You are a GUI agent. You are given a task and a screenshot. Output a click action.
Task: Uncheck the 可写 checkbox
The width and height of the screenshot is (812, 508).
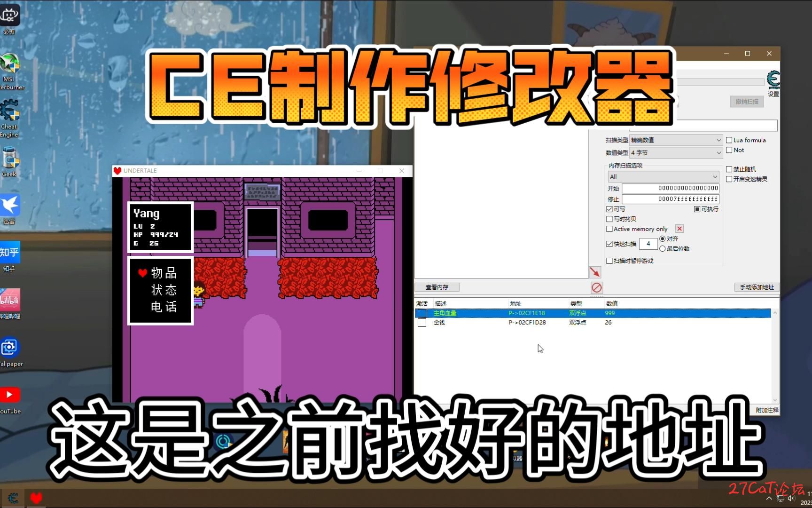pyautogui.click(x=609, y=209)
